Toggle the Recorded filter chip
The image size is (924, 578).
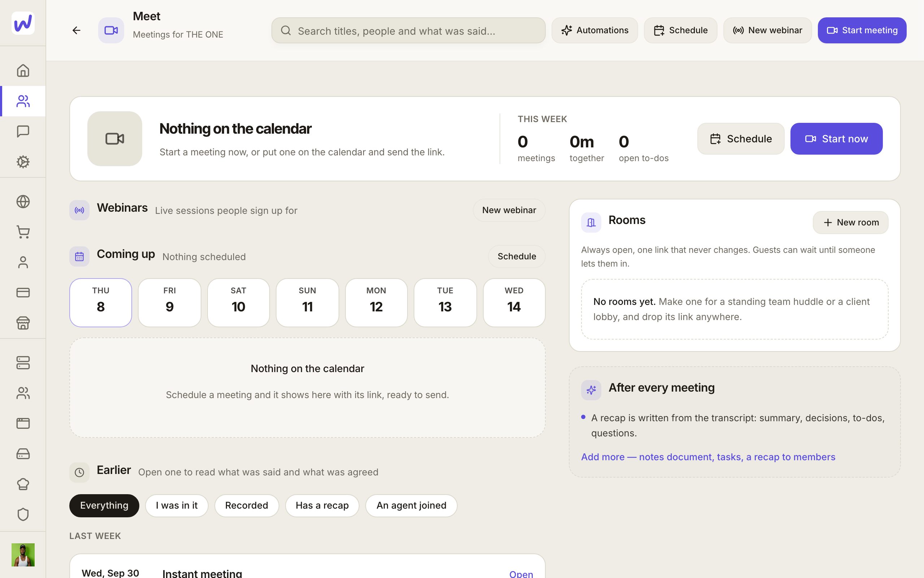(247, 506)
